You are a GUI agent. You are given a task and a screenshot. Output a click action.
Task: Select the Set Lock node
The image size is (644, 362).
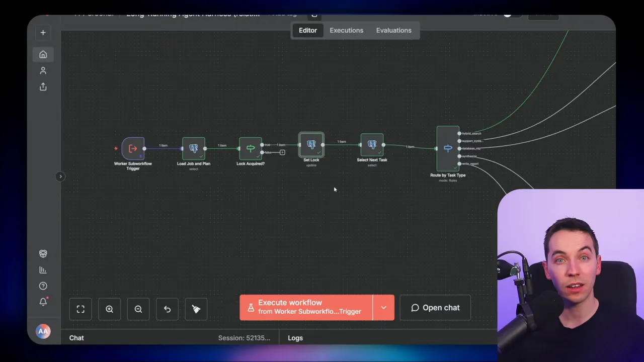[x=311, y=146]
